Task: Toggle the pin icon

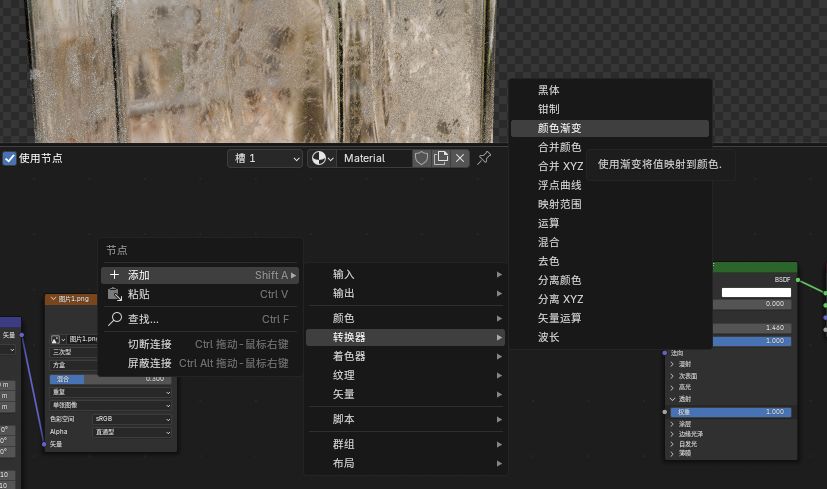Action: (484, 158)
